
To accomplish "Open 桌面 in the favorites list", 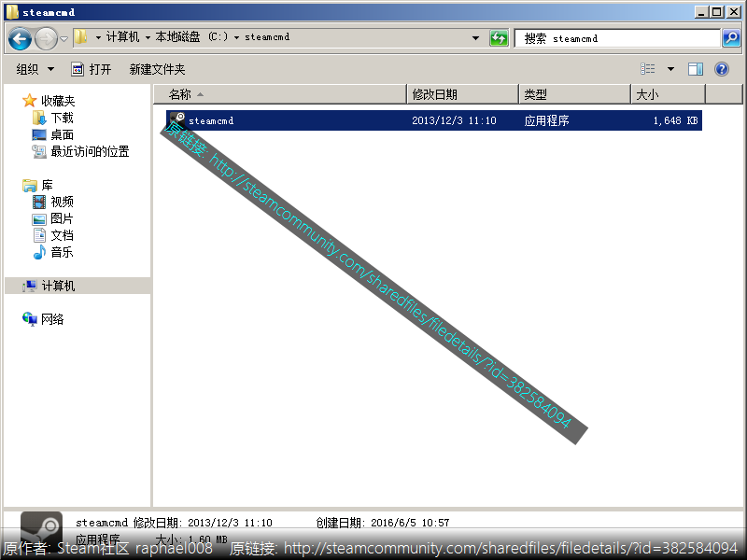I will pyautogui.click(x=62, y=134).
